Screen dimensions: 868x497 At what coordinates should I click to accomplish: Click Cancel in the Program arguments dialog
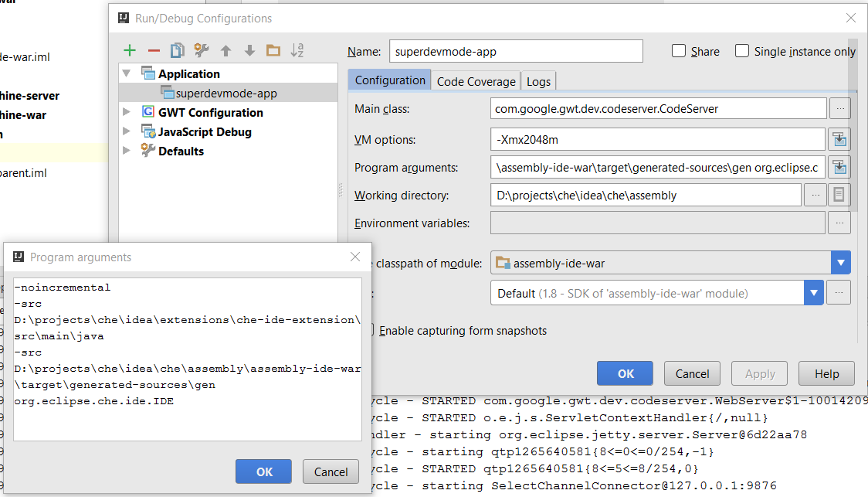331,471
